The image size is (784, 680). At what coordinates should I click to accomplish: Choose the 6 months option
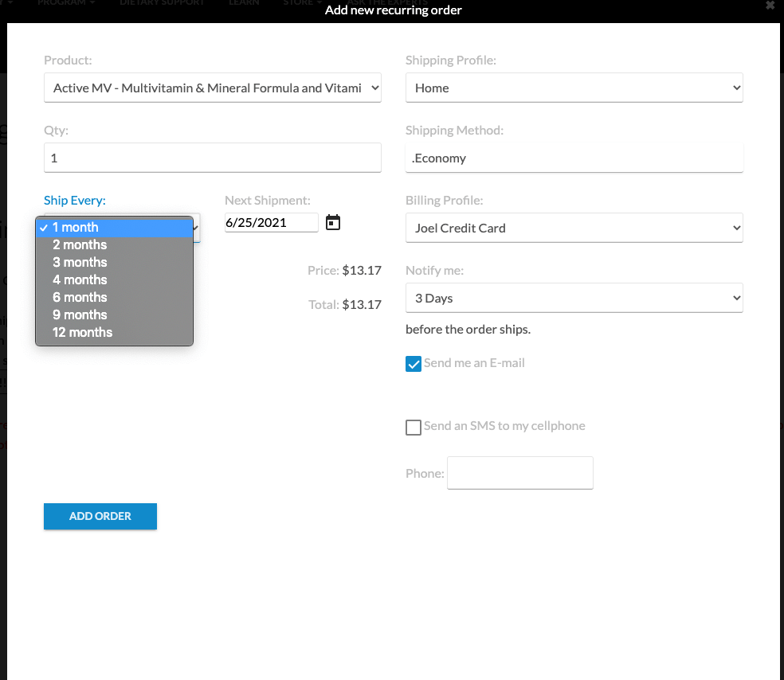coord(115,298)
